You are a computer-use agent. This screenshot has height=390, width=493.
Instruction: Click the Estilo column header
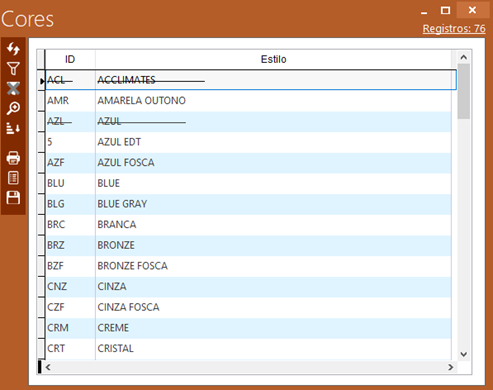tap(273, 59)
